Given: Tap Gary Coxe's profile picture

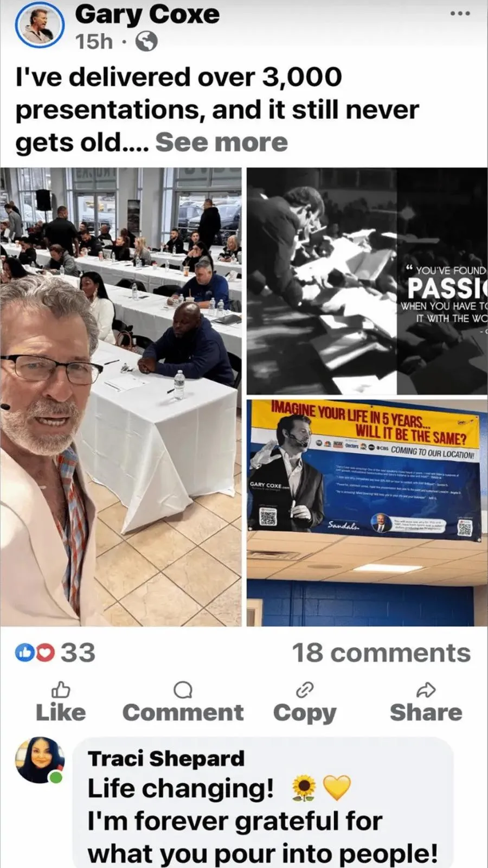Looking at the screenshot, I should pyautogui.click(x=39, y=26).
